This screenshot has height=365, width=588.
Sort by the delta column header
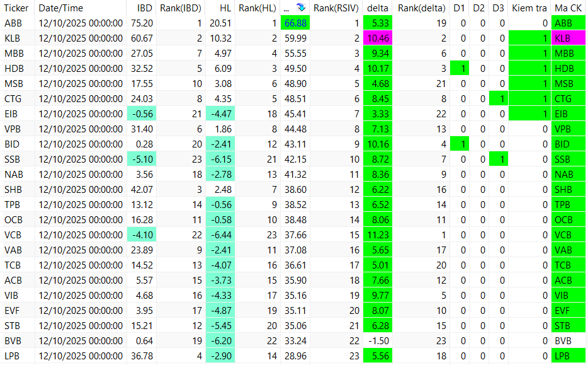pos(378,8)
